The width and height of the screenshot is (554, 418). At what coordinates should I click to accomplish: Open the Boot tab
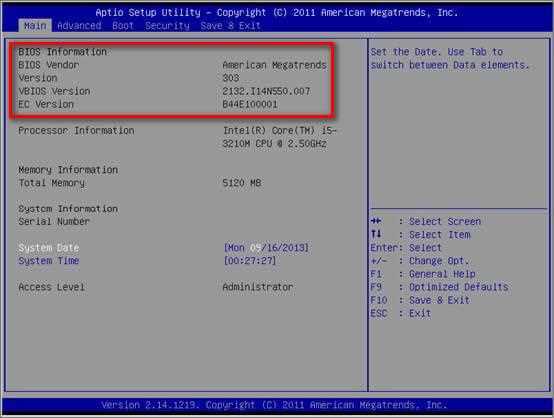click(123, 26)
